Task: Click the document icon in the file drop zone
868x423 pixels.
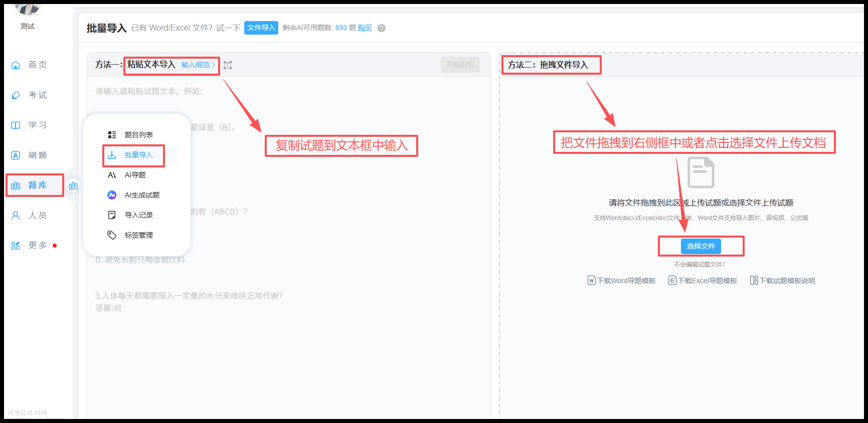Action: (x=701, y=172)
